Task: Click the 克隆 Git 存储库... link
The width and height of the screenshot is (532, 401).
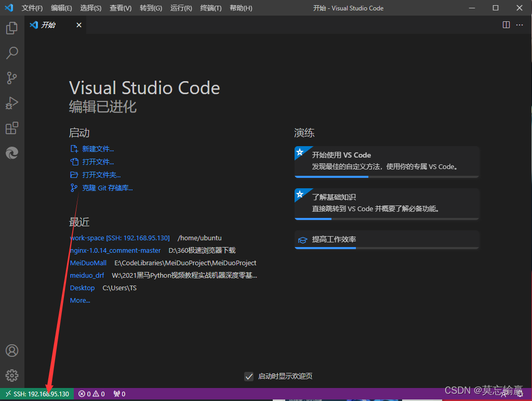Action: coord(107,188)
